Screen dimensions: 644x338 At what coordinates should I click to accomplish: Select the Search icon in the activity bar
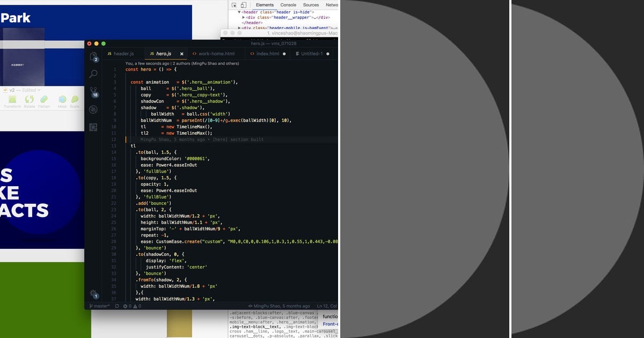pyautogui.click(x=93, y=74)
